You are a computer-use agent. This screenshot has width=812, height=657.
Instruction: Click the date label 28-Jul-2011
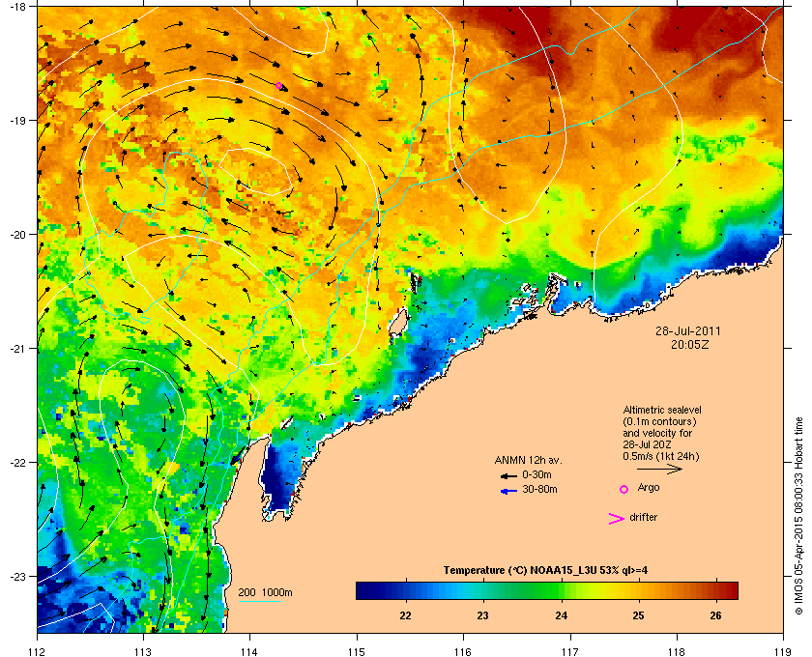coord(687,331)
